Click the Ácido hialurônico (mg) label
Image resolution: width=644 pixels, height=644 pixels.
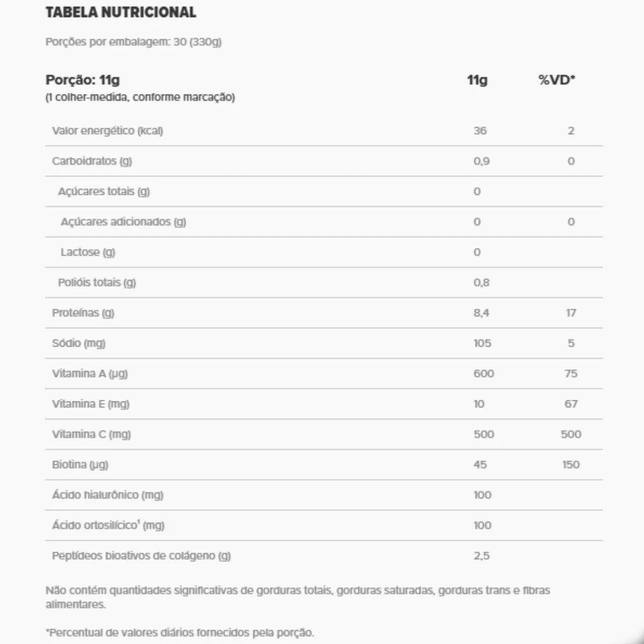[107, 495]
